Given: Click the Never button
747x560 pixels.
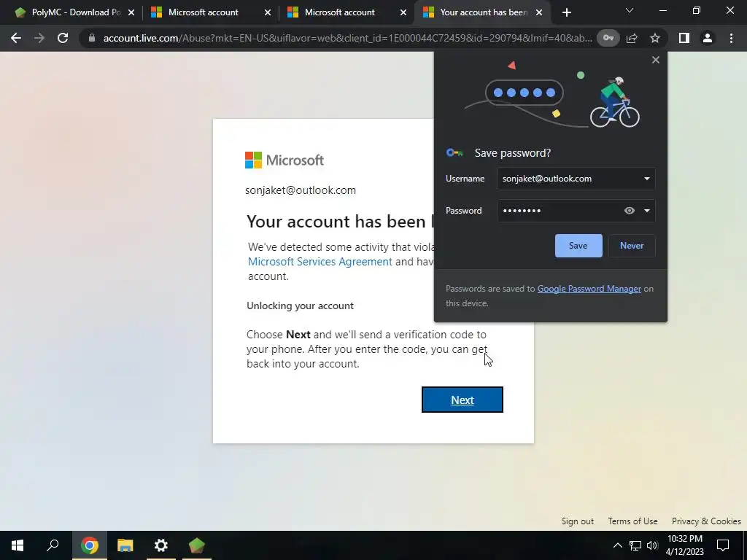Looking at the screenshot, I should (x=632, y=246).
